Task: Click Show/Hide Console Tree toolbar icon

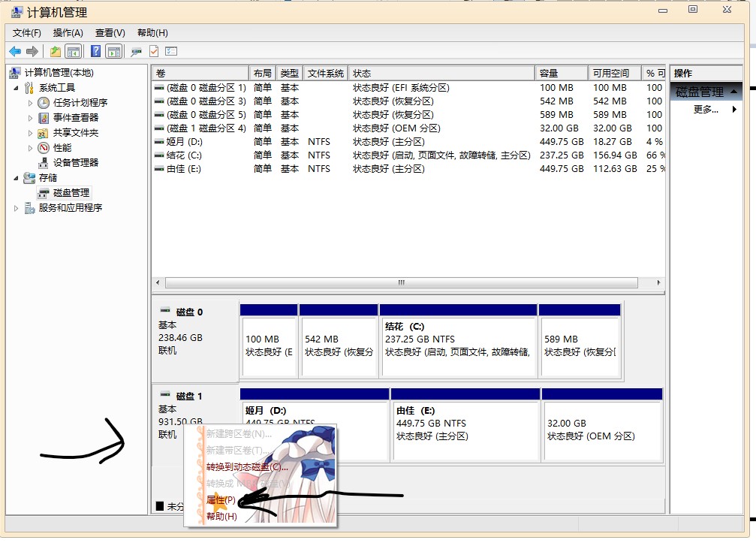Action: pos(74,51)
